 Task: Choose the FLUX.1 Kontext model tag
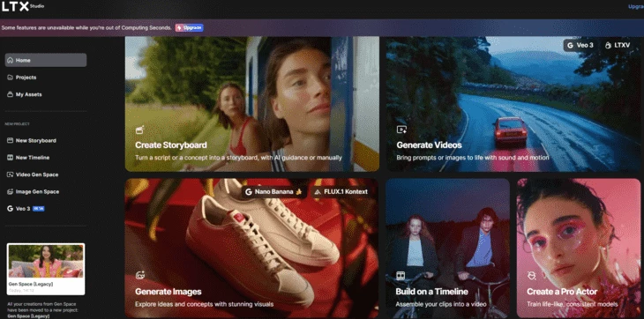point(341,191)
